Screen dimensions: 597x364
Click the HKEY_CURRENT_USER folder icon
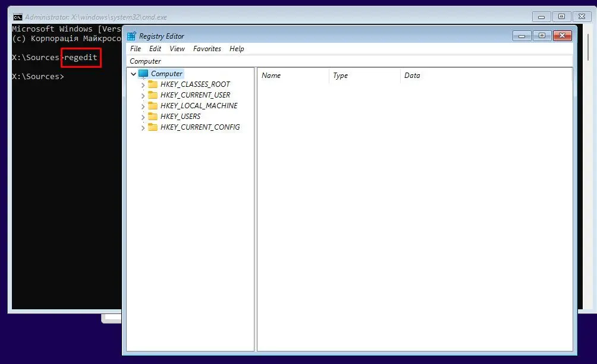pos(153,95)
